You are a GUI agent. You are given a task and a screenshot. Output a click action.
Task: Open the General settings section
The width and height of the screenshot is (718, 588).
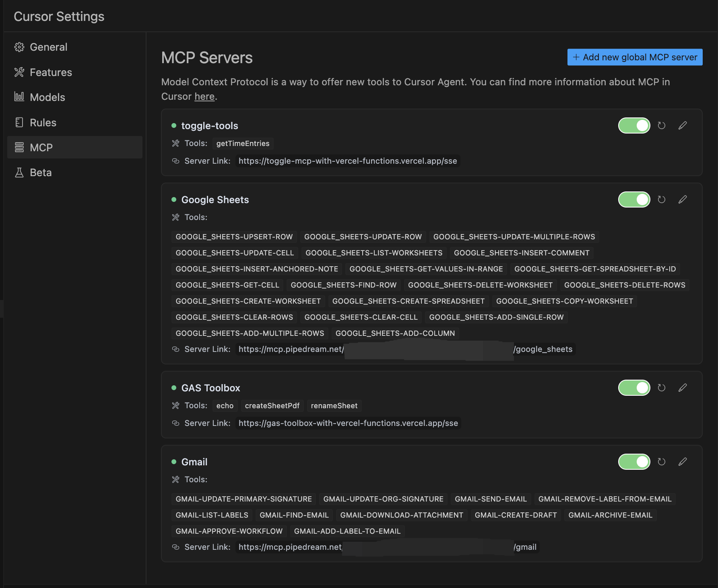click(48, 47)
